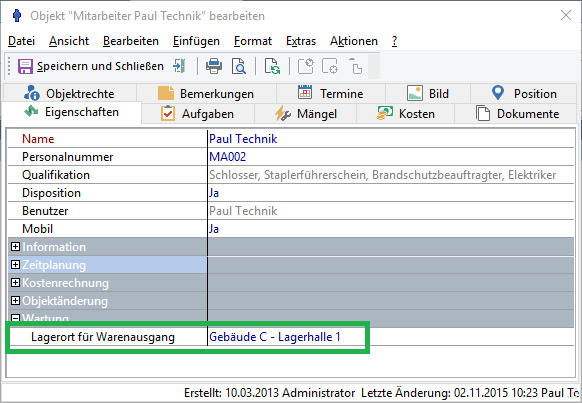Switch to the Aufgaben tab
This screenshot has height=403, width=582.
click(198, 114)
